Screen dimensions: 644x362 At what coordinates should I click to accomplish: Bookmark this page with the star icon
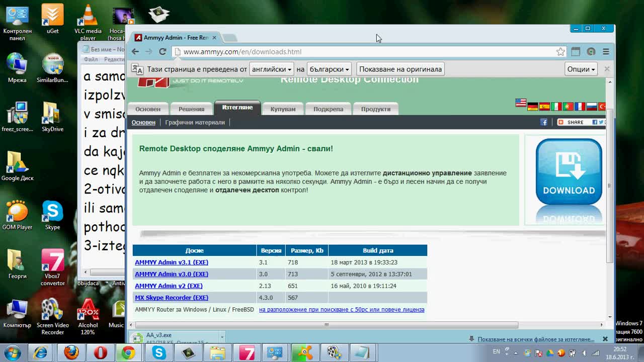pos(560,52)
